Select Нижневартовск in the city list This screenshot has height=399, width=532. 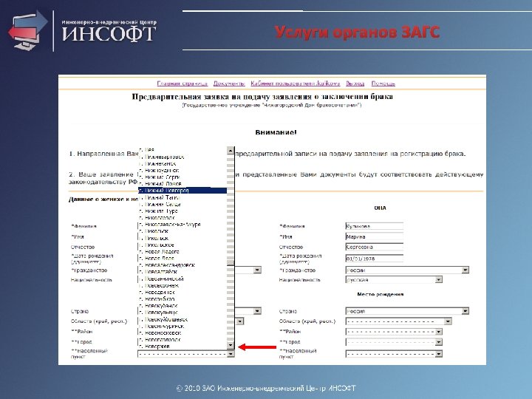tap(183, 157)
